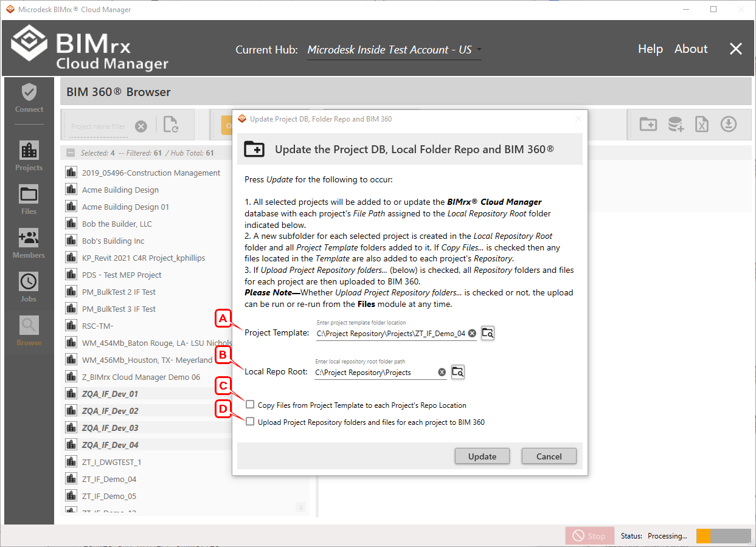This screenshot has width=756, height=547.
Task: Open the Jobs module in sidebar
Action: click(x=29, y=287)
